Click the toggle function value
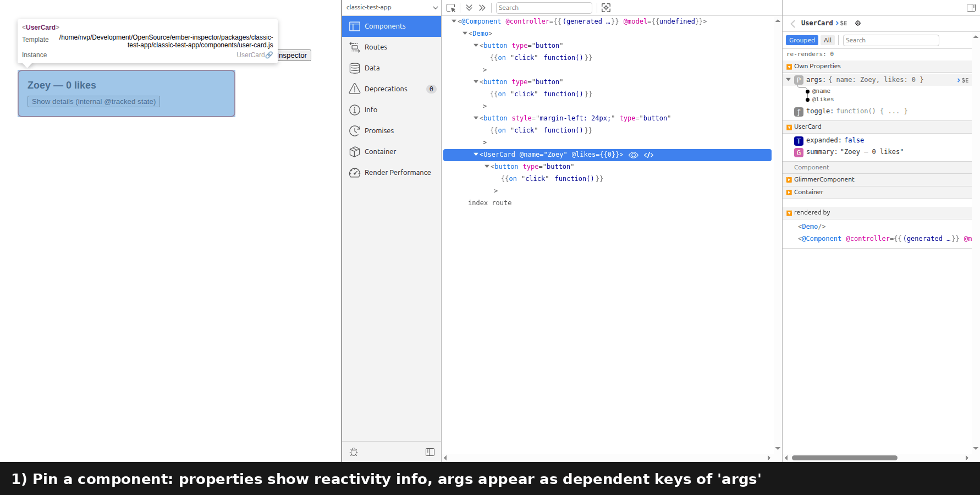This screenshot has height=495, width=980. coord(872,112)
